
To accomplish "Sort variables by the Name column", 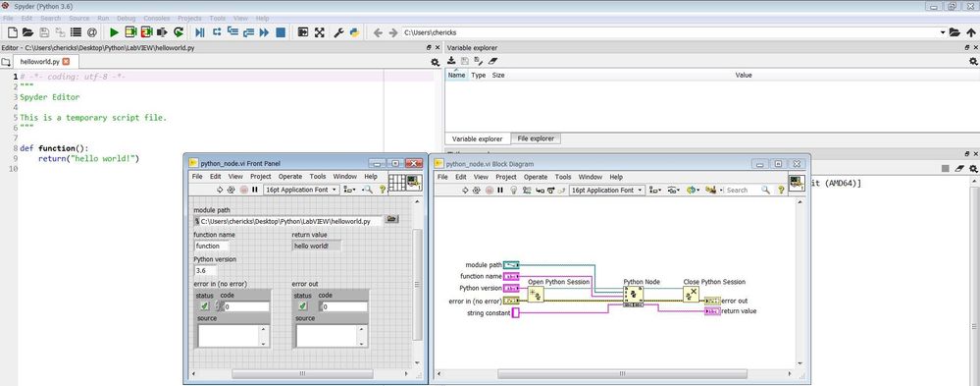I will [457, 75].
